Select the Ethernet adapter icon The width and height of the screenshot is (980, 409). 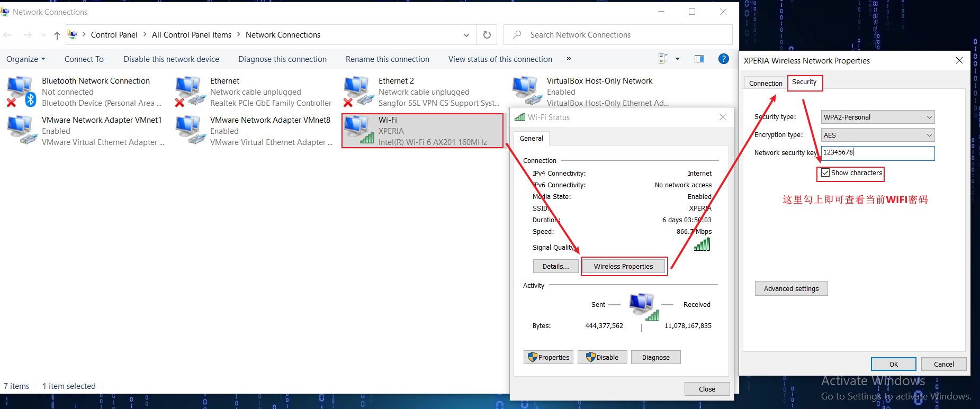(190, 91)
